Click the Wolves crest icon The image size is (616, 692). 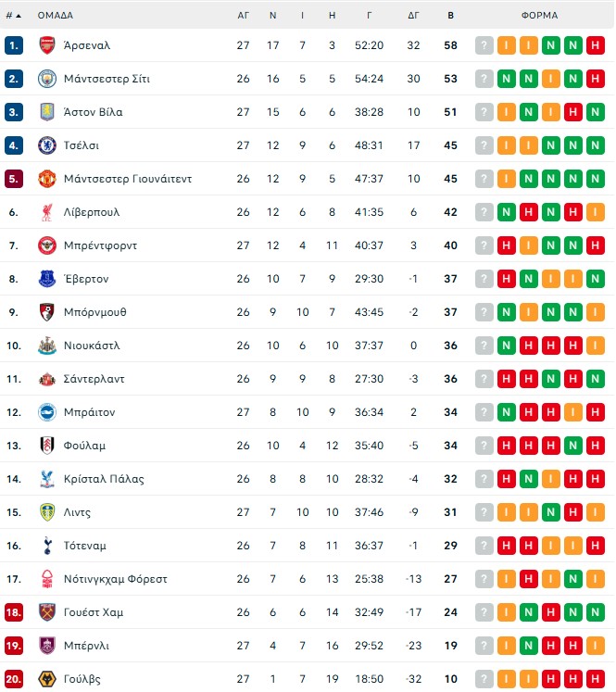pos(47,679)
